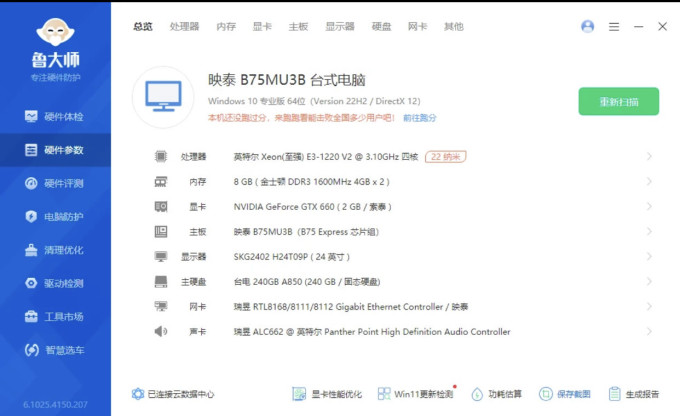This screenshot has height=416, width=680.
Task: Open 显卡性能优化 tool
Action: click(x=327, y=394)
